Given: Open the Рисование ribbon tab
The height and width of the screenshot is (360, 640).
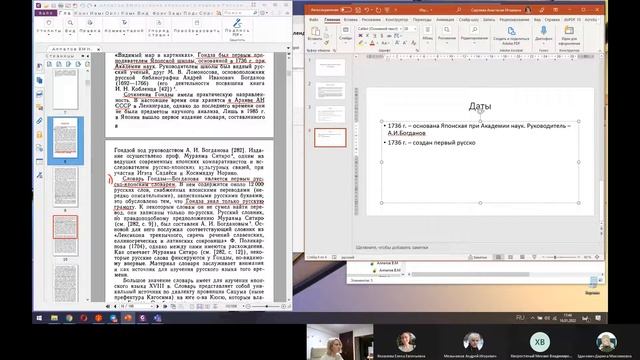Looking at the screenshot, I should click(371, 20).
